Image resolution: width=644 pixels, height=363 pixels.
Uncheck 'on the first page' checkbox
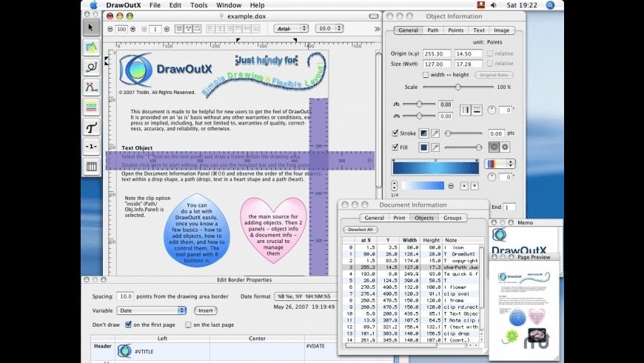pyautogui.click(x=129, y=324)
